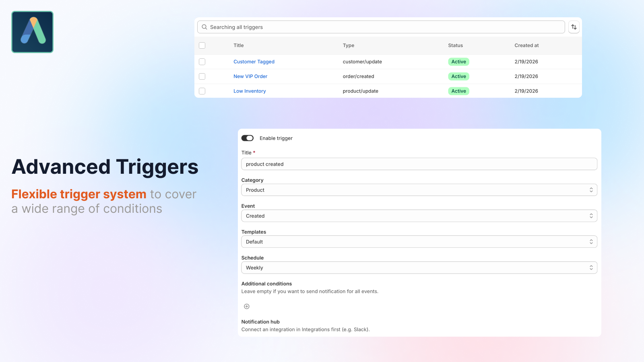Check the checkbox on Customer Tagged row

pyautogui.click(x=202, y=62)
